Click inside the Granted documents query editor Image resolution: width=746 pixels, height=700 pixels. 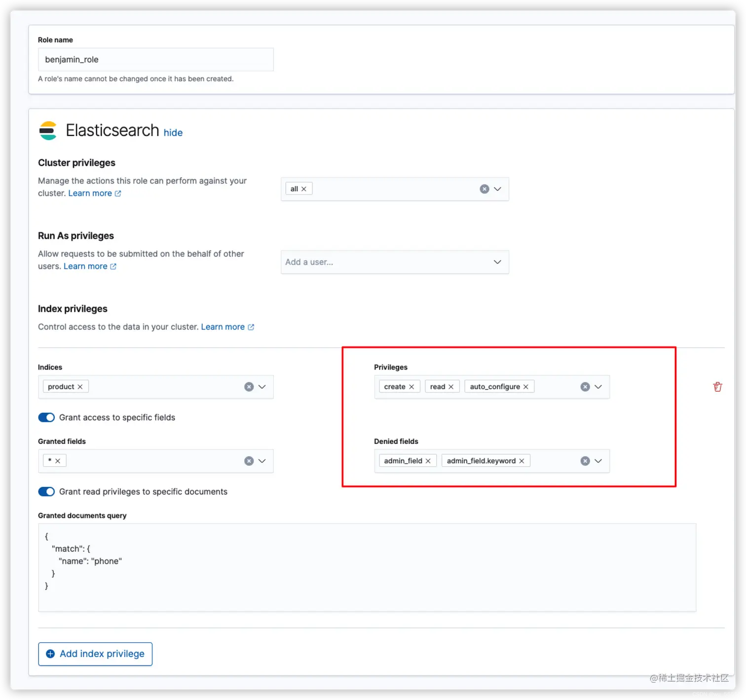367,567
